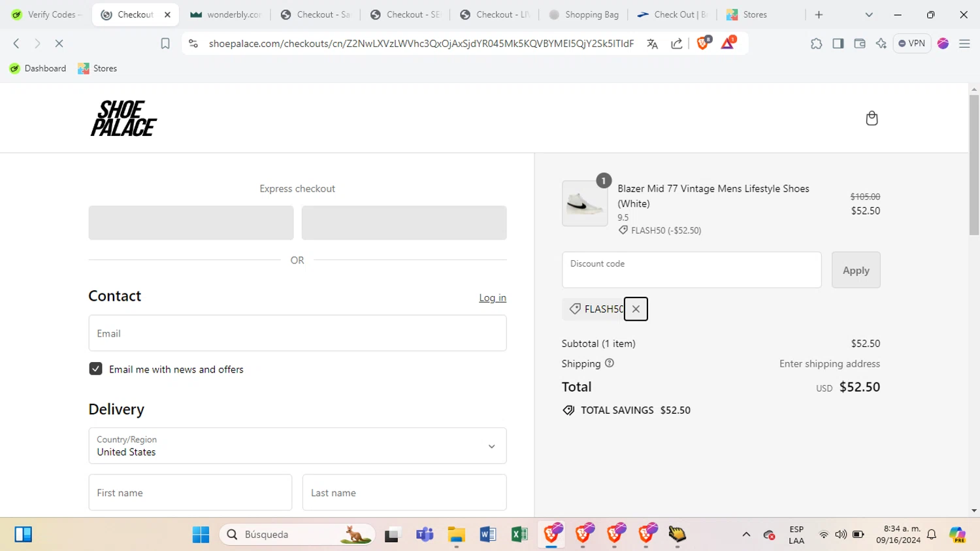Switch to the Check Out | B tab
Viewport: 980px width, 551px height.
(674, 14)
